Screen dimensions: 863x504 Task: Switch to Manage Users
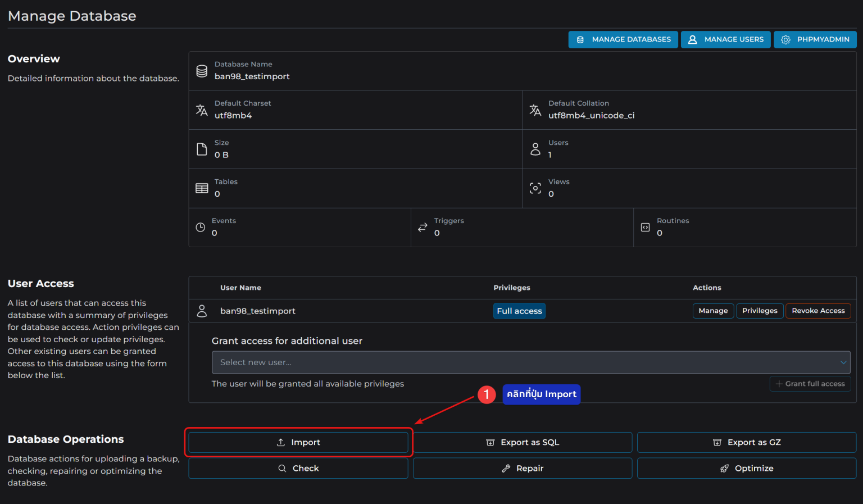point(725,39)
